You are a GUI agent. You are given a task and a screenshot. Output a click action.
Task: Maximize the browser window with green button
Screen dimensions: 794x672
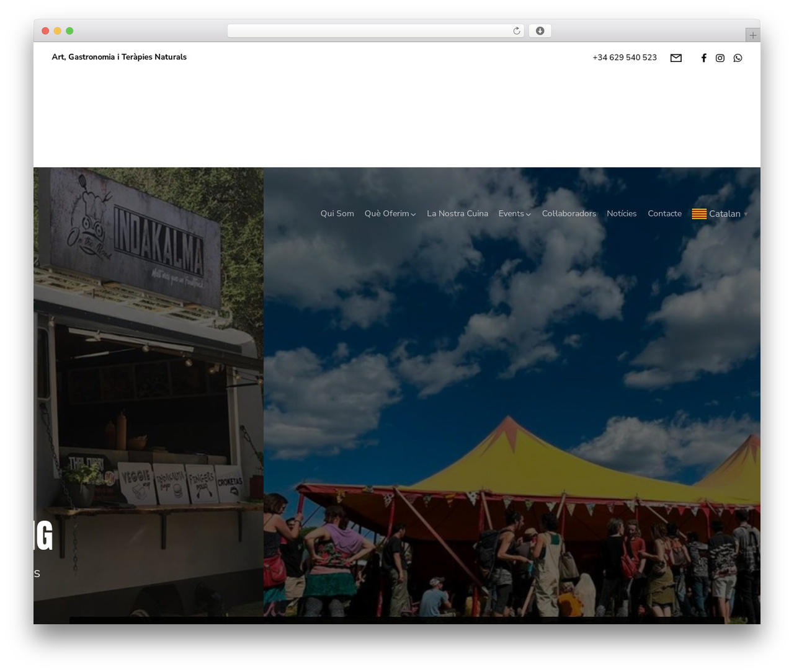pyautogui.click(x=69, y=31)
